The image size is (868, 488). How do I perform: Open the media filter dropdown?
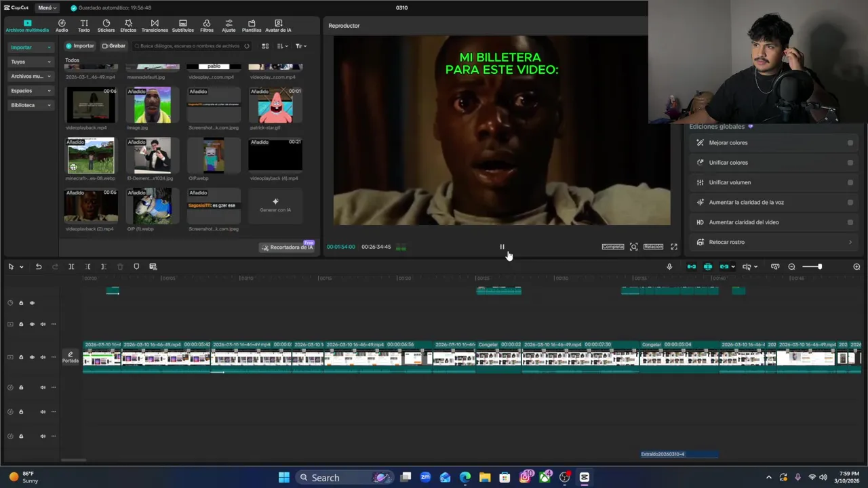pos(301,46)
